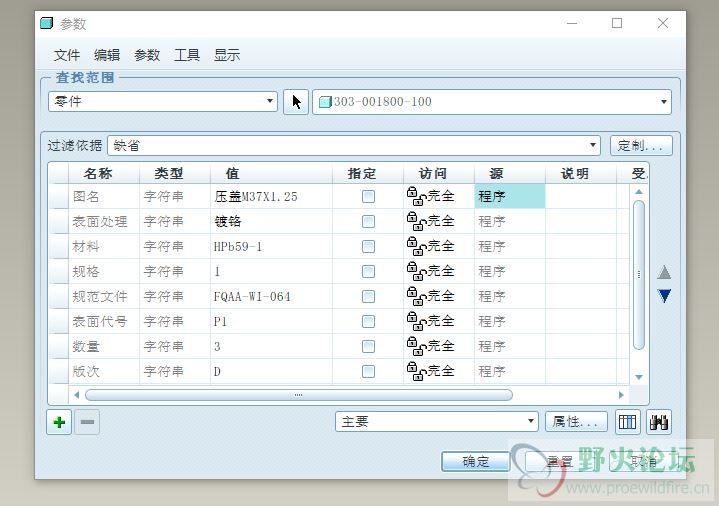Click the 名称 column header
Viewport: 719px width, 506px height.
pos(104,173)
